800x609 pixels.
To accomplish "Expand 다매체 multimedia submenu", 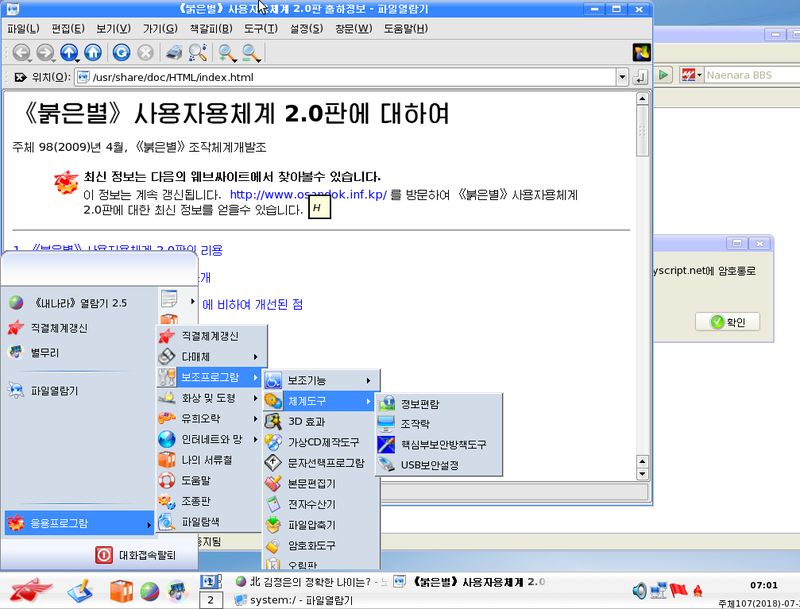I will (211, 357).
